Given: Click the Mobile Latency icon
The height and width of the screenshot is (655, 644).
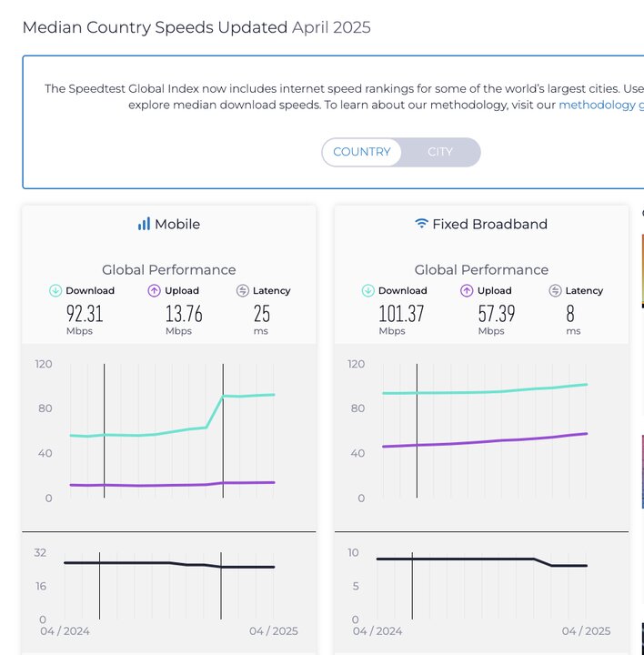Looking at the screenshot, I should click(x=242, y=291).
